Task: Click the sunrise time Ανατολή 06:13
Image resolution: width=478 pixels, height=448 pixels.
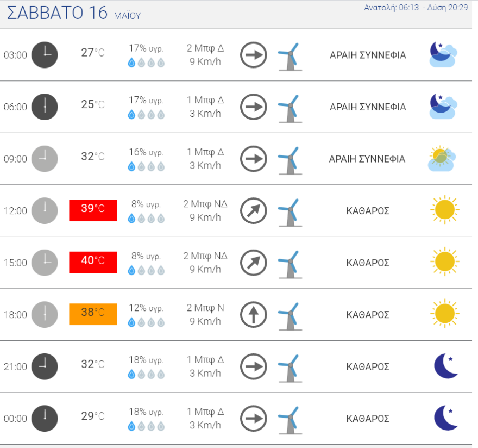Action: point(391,8)
